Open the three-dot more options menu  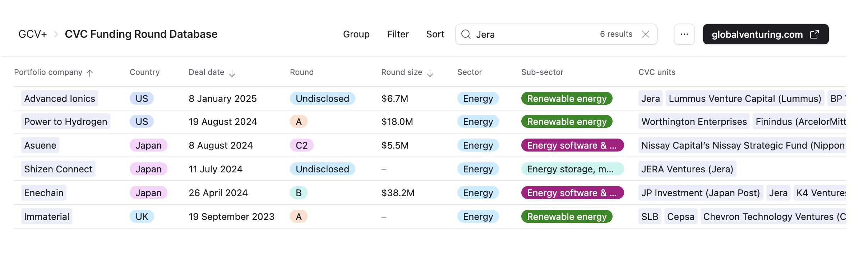[684, 34]
